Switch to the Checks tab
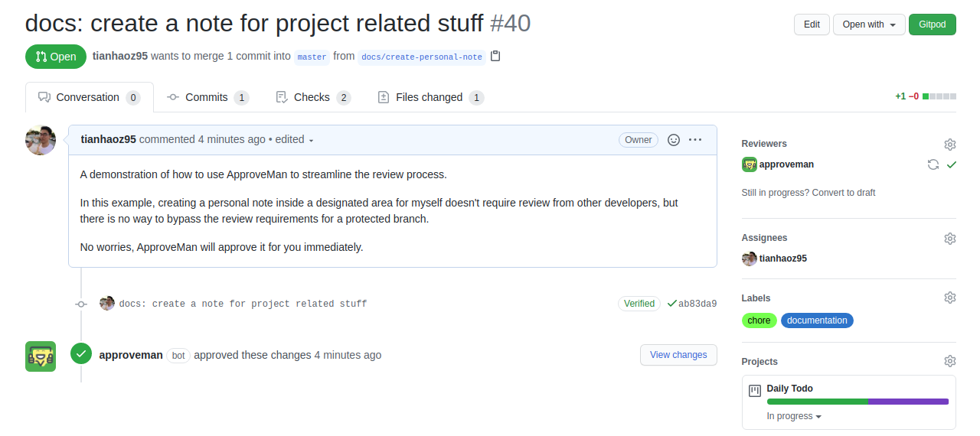 (313, 97)
